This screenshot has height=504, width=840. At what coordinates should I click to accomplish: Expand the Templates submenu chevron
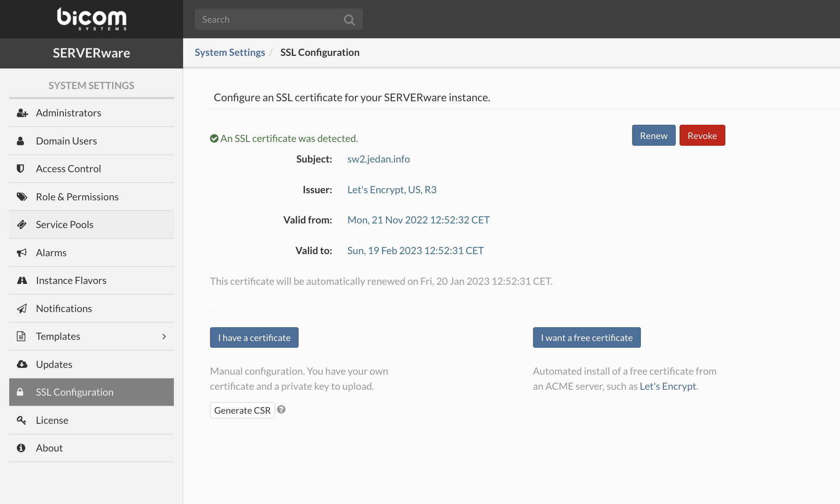(x=164, y=336)
